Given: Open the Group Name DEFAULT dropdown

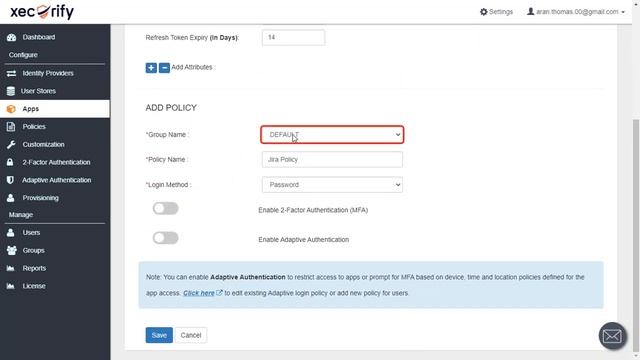Looking at the screenshot, I should click(332, 135).
